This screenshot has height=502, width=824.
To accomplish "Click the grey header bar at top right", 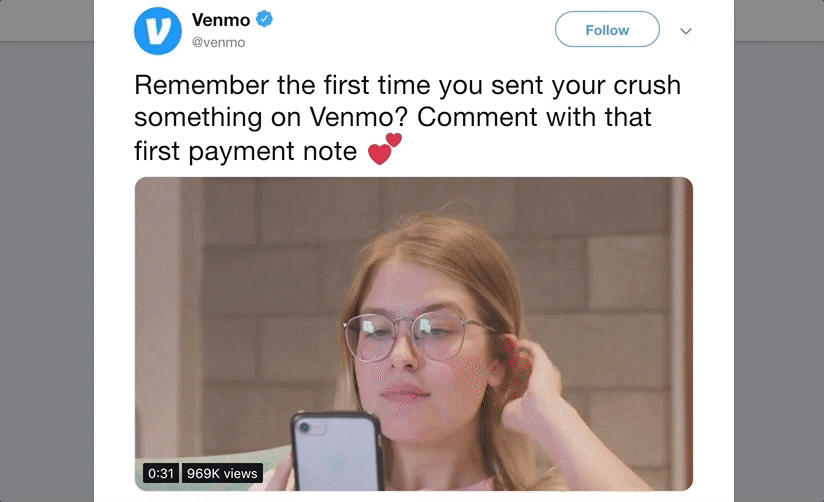I will (x=779, y=21).
